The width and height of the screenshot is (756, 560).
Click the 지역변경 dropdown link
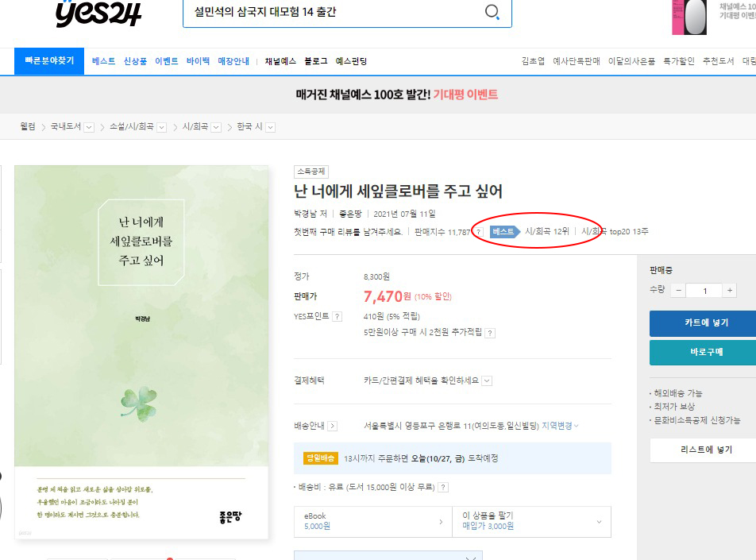click(561, 426)
